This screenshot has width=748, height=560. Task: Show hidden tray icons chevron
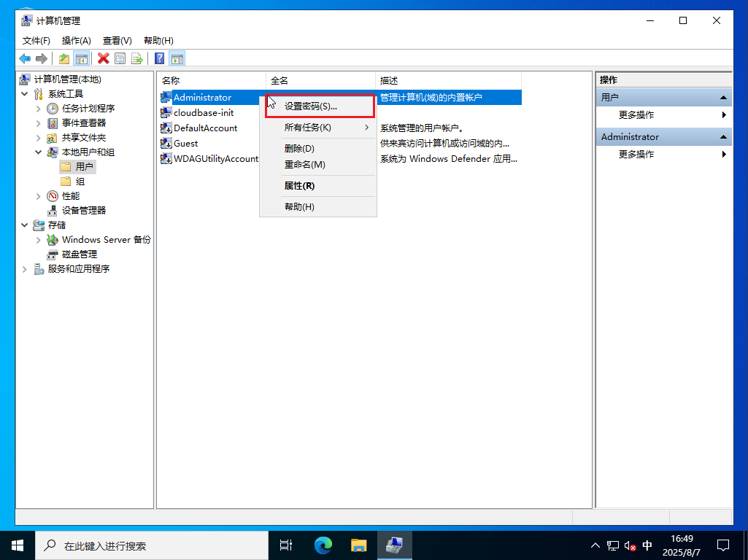[x=595, y=545]
